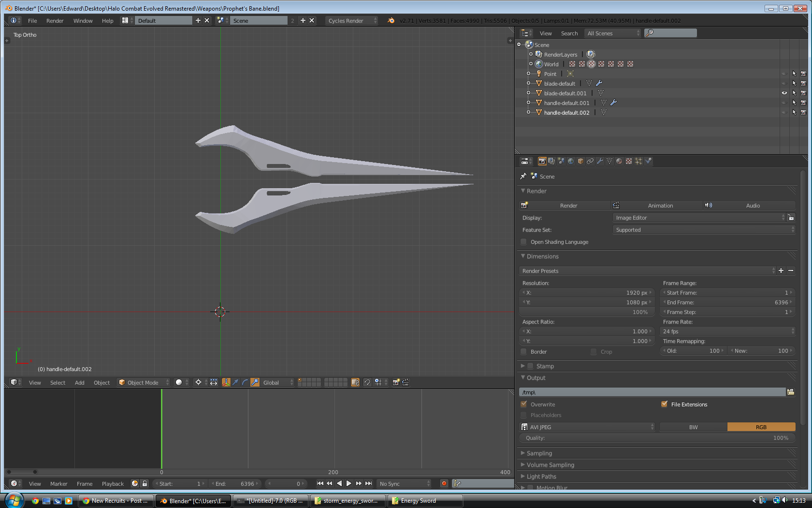The height and width of the screenshot is (508, 812).
Task: Toggle renderability camera for blade-default
Action: coord(803,83)
